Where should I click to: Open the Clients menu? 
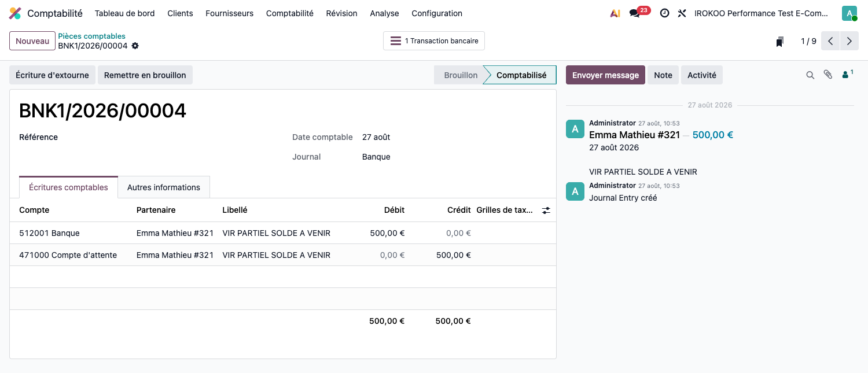180,13
